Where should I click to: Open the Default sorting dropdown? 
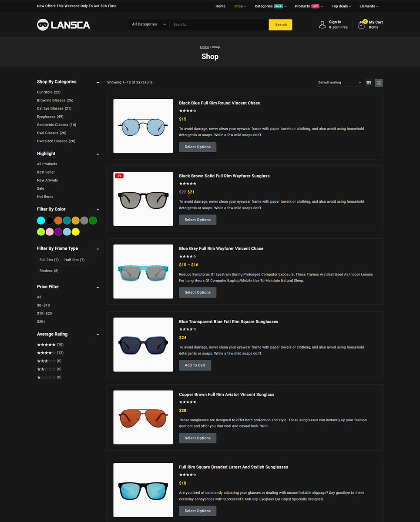pos(339,83)
